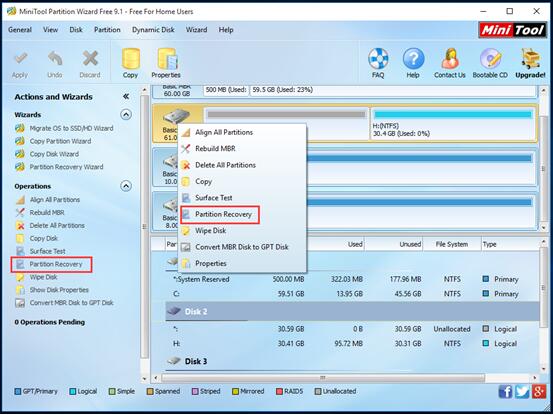Start Migrate OS to SSD/HD Wizard

[x=65, y=128]
